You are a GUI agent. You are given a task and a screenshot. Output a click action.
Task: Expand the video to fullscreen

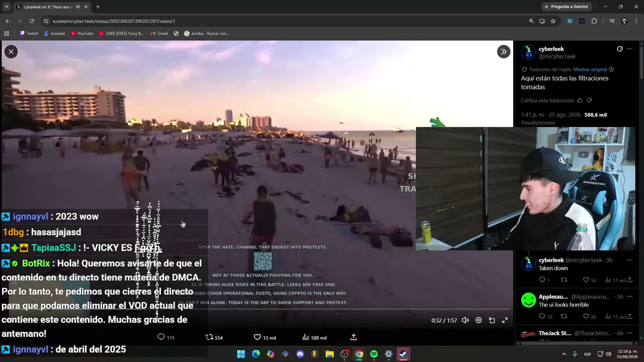(x=505, y=320)
